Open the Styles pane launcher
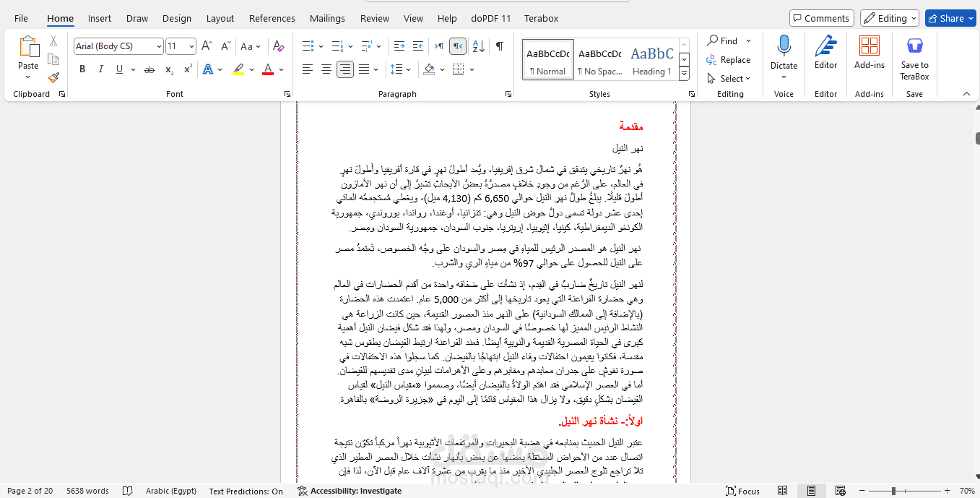The width and height of the screenshot is (980, 498). (x=692, y=94)
